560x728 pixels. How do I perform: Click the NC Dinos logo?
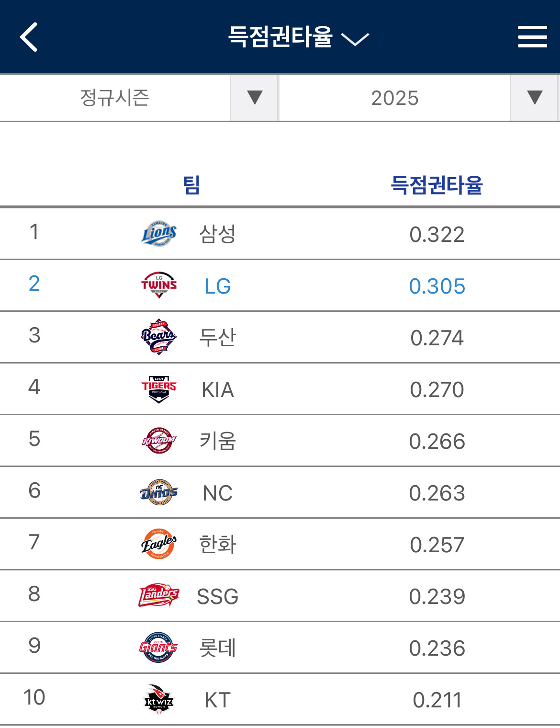(159, 492)
